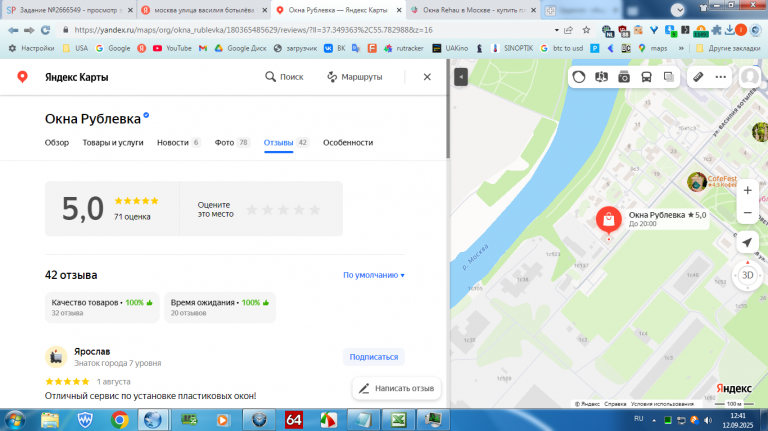Image resolution: width=768 pixels, height=431 pixels.
Task: Show public transport bus icon
Action: click(x=646, y=77)
